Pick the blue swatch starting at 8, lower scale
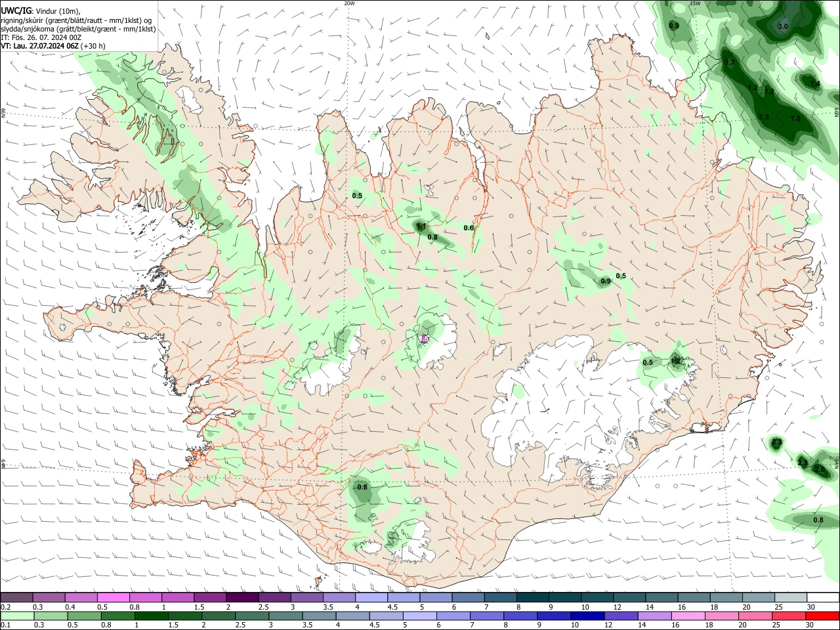The image size is (840, 630). [521, 616]
